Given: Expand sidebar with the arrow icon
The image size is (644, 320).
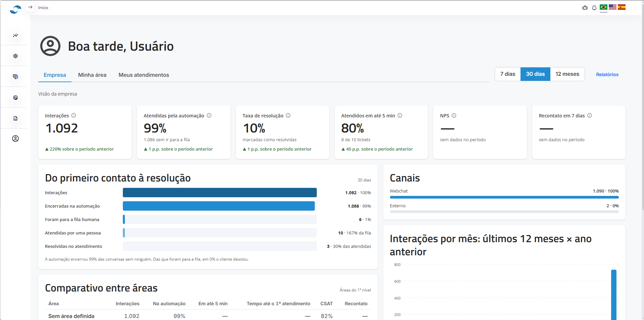Looking at the screenshot, I should coord(30,7).
